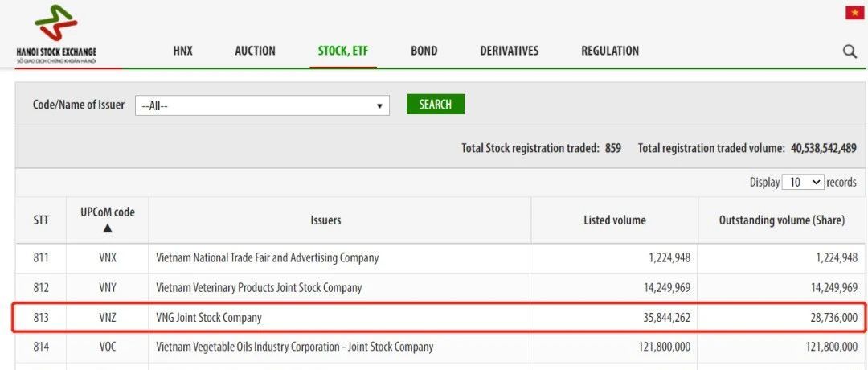Click the Listed volume column header
The height and width of the screenshot is (370, 868).
point(614,220)
